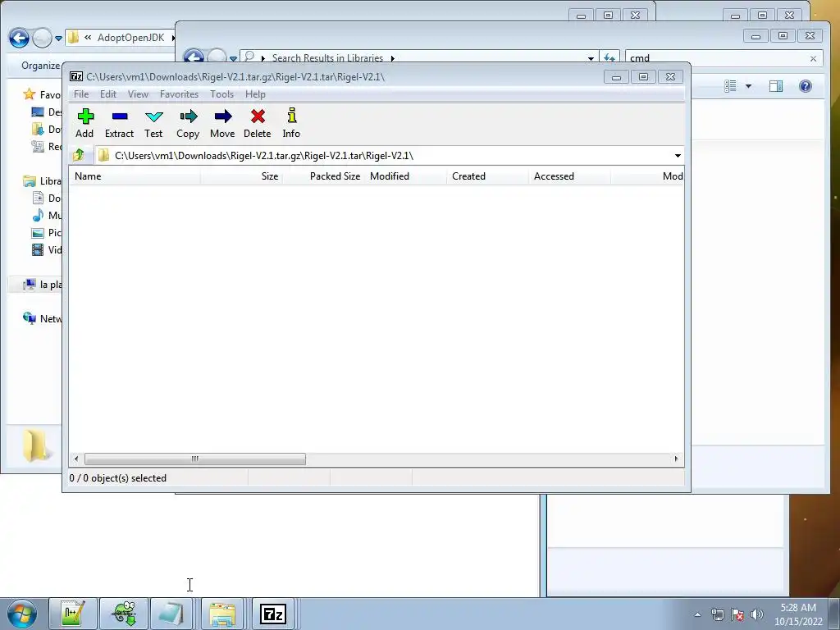Click the 7-Zip title bar app icon
840x630 pixels.
[x=76, y=76]
